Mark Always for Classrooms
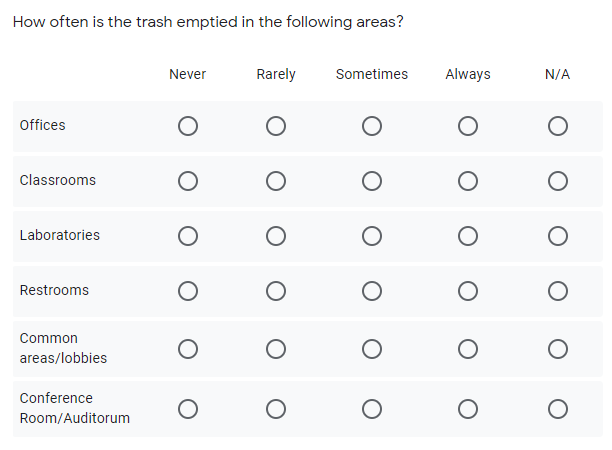612x450 pixels. tap(468, 181)
